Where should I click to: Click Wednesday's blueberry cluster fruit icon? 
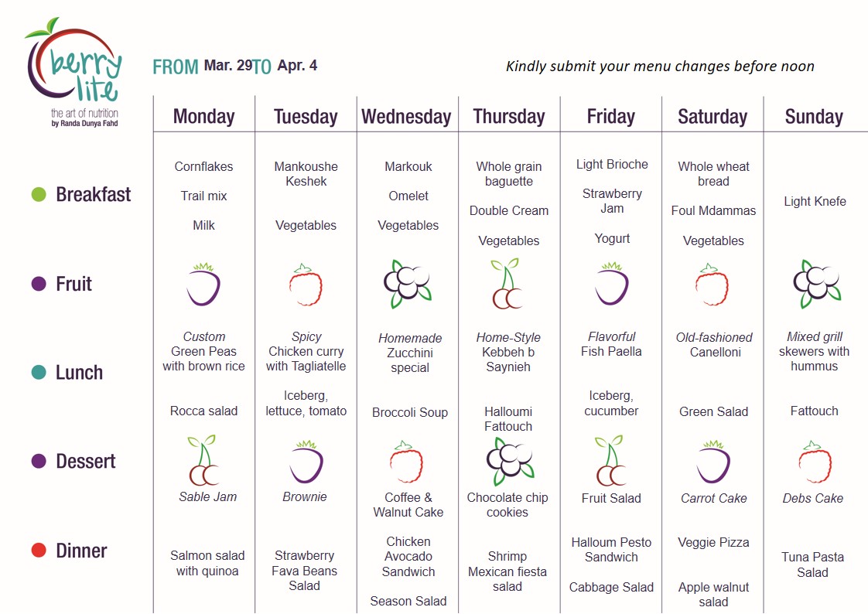click(x=408, y=284)
